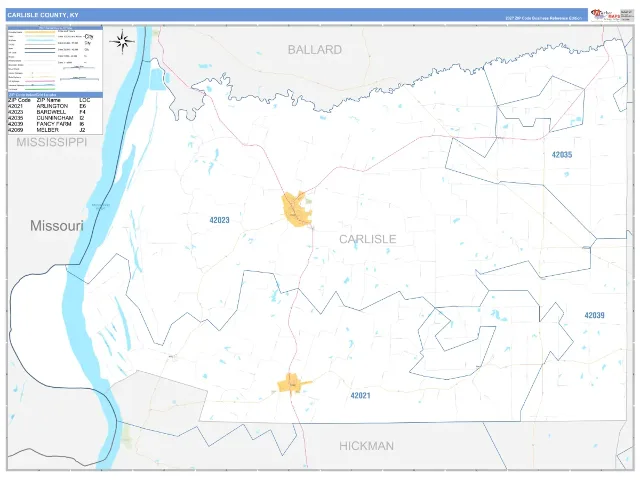Click the ZIP index panel blue header
Viewport: 640px width, 480px height.
click(55, 95)
